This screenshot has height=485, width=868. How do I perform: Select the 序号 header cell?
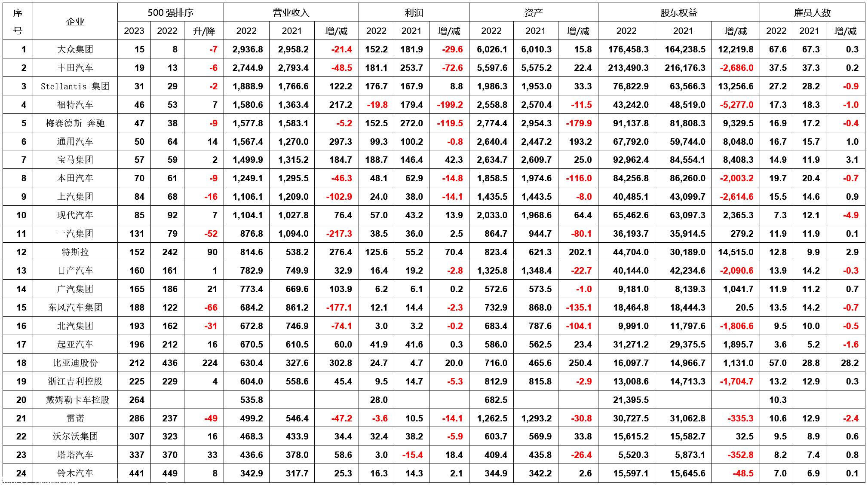(x=18, y=21)
